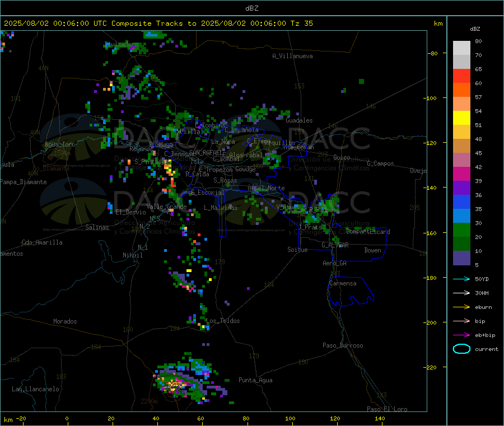
Task: Click the 'Goudge' map label
Action: point(245,169)
